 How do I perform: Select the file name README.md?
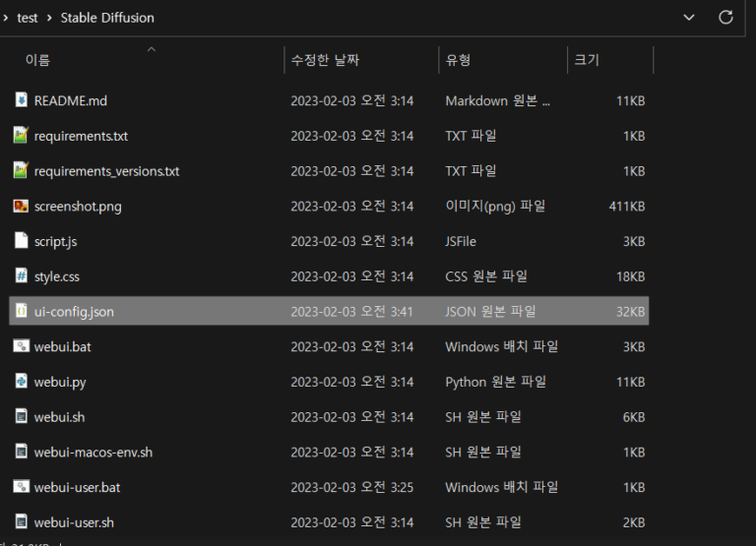coord(71,100)
